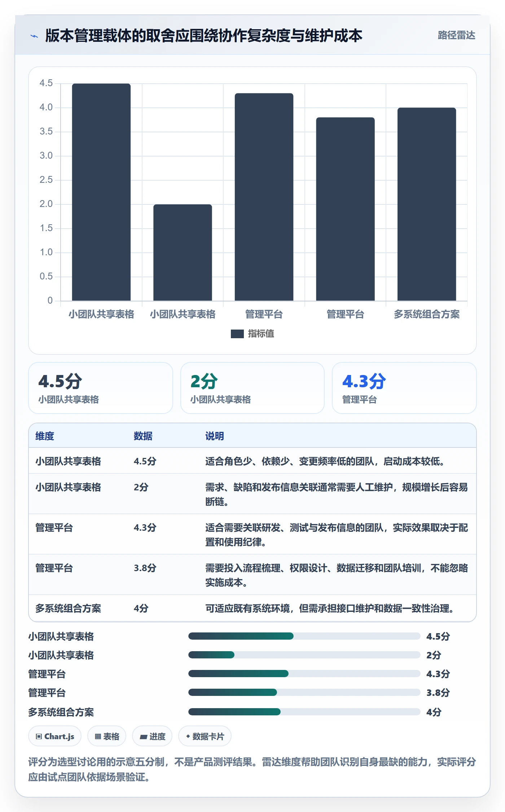This screenshot has height=812, width=505.
Task: Click the 说明 column header
Action: [x=215, y=436]
